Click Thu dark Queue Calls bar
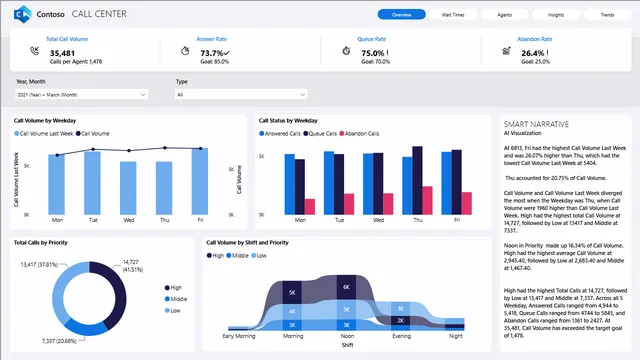640x360 pixels. pyautogui.click(x=417, y=181)
